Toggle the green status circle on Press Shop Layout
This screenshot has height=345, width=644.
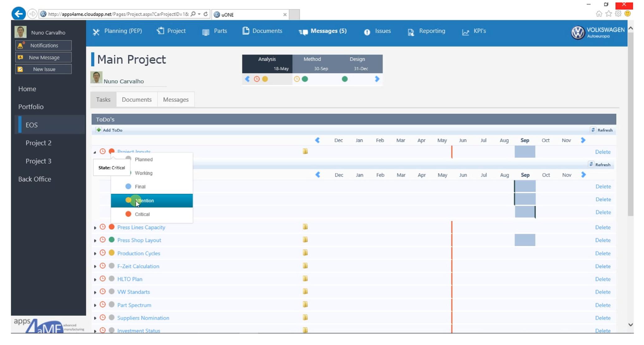click(x=111, y=240)
